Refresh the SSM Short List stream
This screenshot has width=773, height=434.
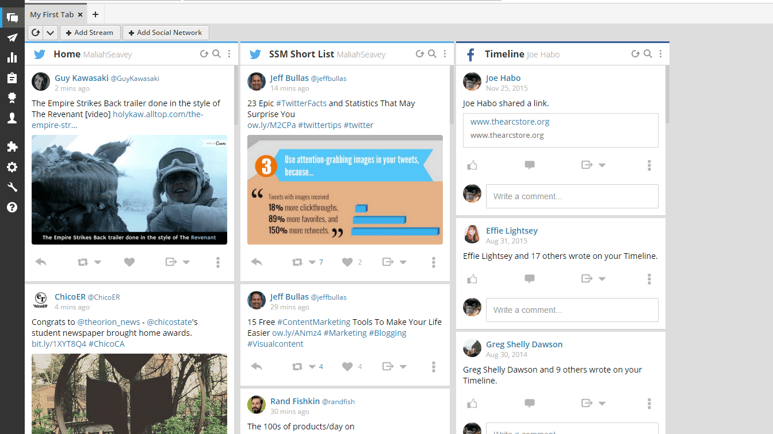coord(419,54)
